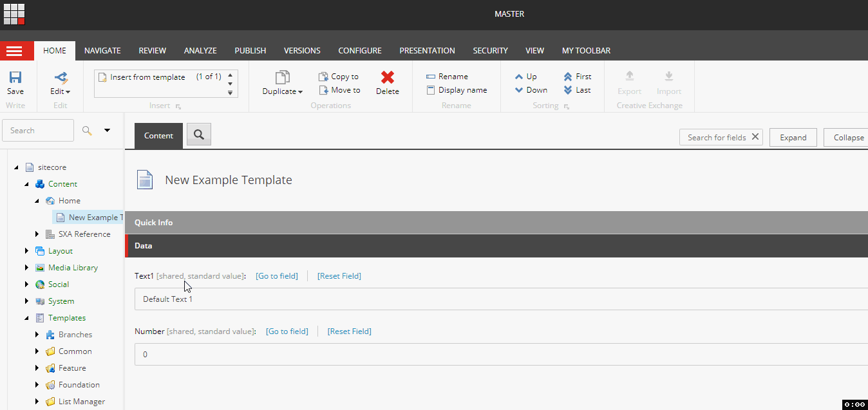Expand the Feature tree node

coord(37,368)
